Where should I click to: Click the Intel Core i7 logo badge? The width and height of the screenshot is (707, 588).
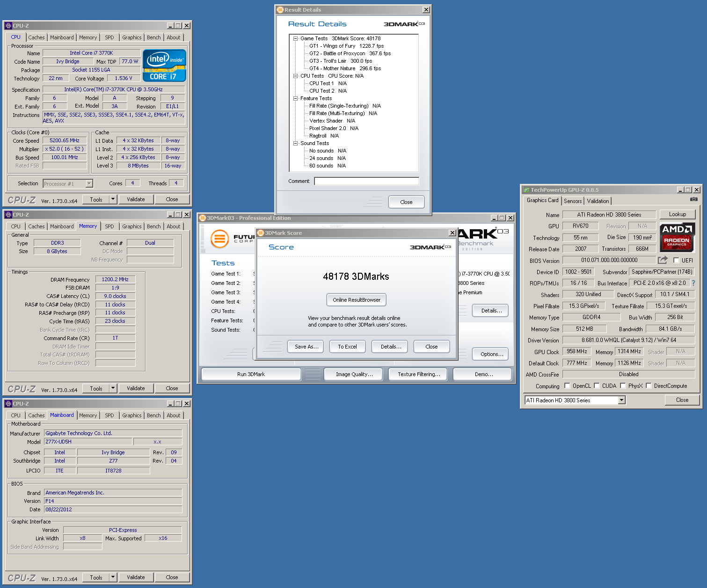(x=164, y=65)
